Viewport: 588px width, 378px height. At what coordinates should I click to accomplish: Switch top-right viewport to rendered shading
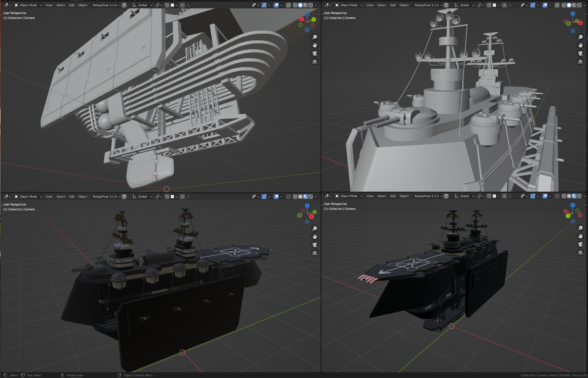579,5
